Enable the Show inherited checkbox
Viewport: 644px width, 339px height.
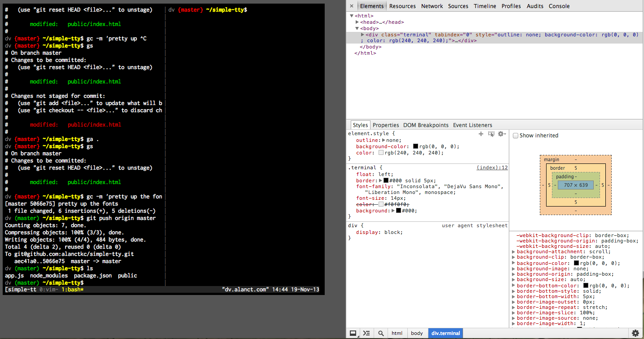click(x=516, y=136)
